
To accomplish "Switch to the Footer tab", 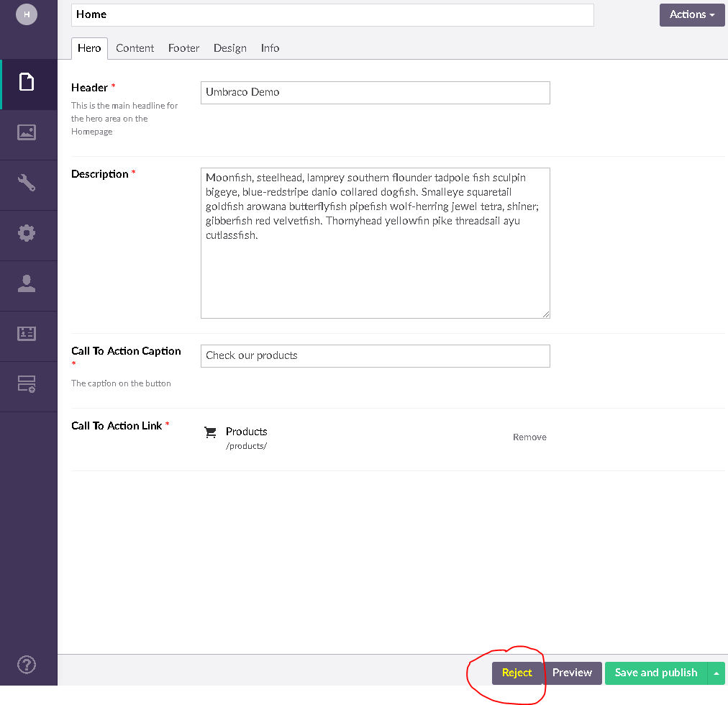I will coord(184,48).
